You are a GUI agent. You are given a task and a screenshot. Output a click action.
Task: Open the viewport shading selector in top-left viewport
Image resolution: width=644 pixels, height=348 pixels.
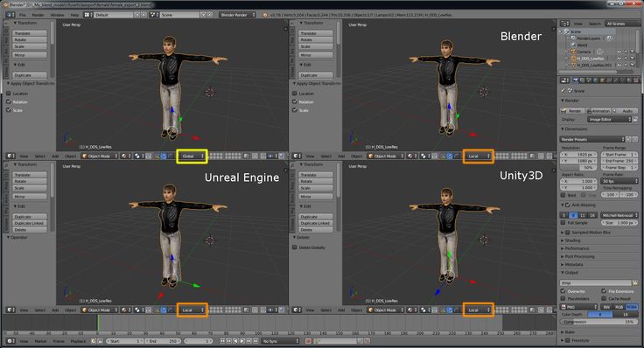[x=124, y=156]
